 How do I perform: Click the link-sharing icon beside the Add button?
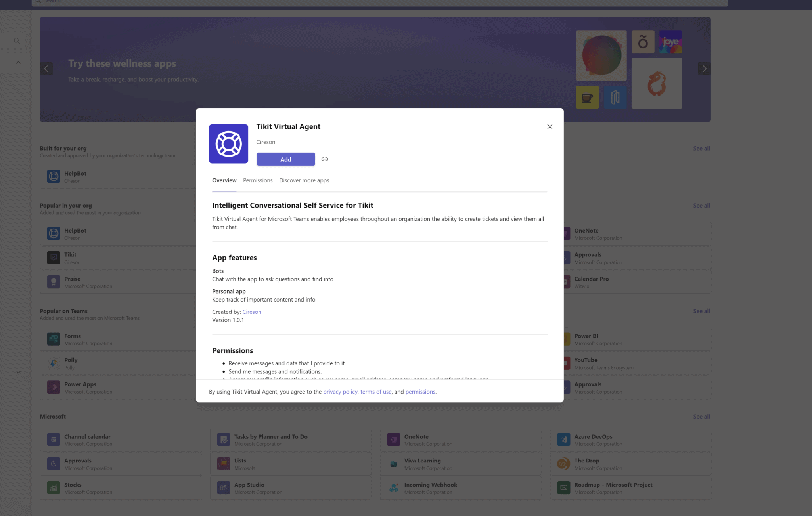point(325,159)
